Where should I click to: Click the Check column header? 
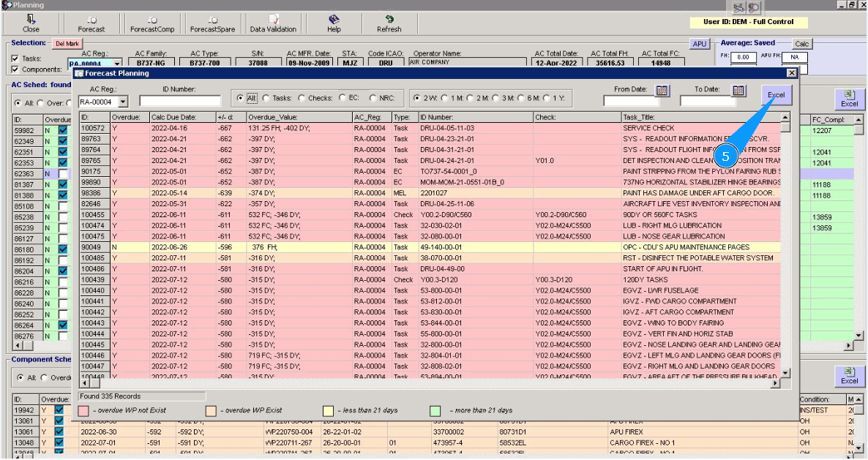577,117
